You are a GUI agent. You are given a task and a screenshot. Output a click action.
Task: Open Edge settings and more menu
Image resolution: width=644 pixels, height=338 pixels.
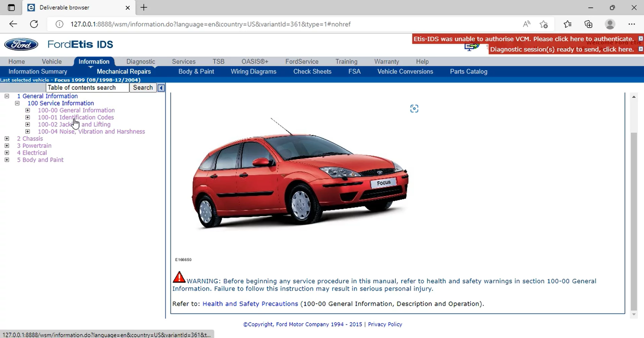click(631, 24)
